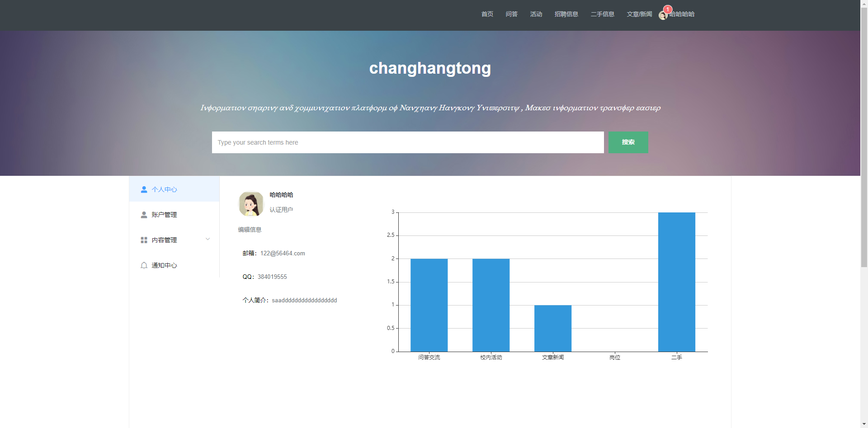Image resolution: width=868 pixels, height=428 pixels.
Task: Click the changhangtong site title
Action: [430, 68]
